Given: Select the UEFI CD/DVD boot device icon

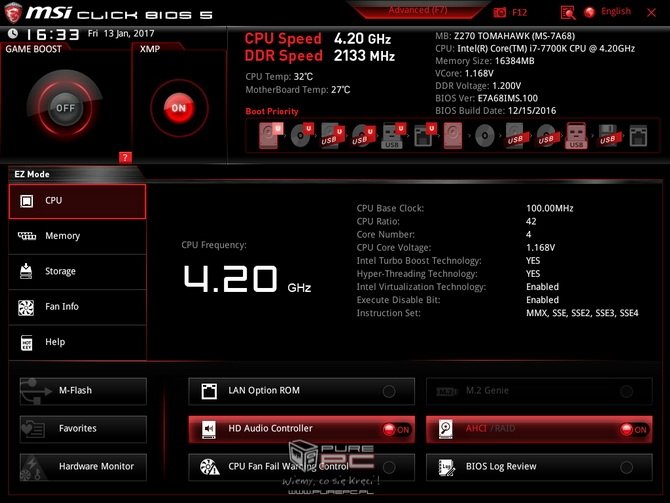Looking at the screenshot, I should click(x=302, y=135).
